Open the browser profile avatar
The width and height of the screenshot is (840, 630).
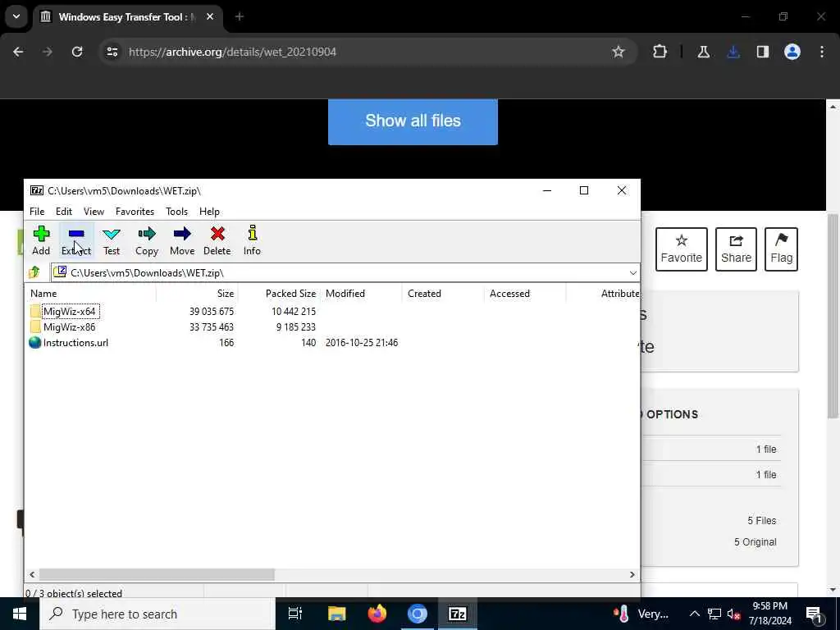click(792, 52)
